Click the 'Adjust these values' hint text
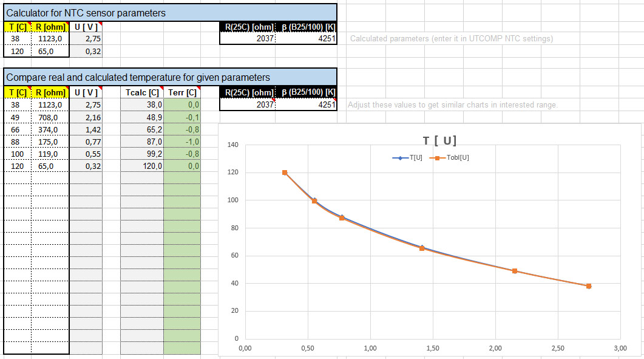This screenshot has width=644, height=359. (452, 105)
